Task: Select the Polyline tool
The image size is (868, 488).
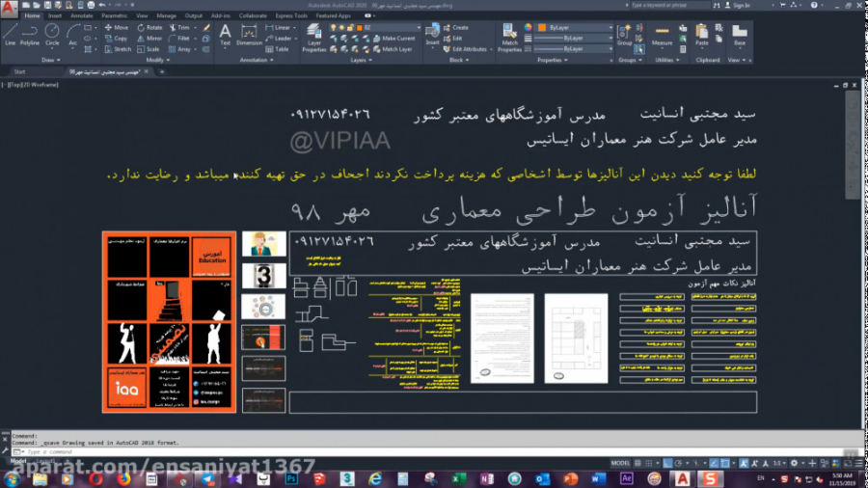Action: tap(30, 34)
